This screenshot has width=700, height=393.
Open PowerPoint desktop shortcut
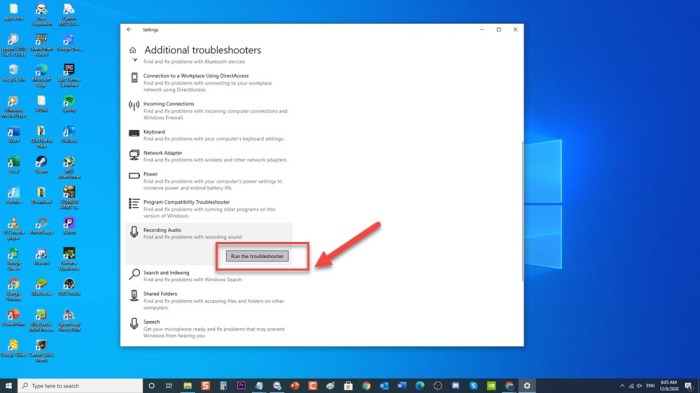click(13, 318)
